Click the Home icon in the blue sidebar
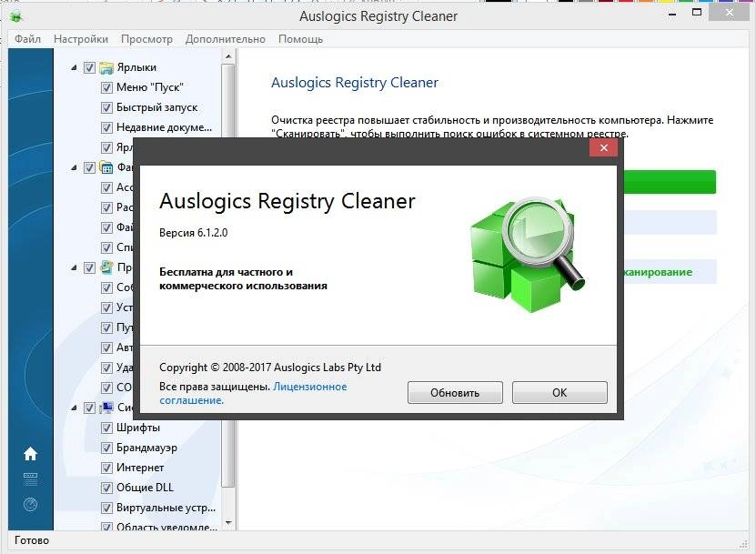756x554 pixels. pyautogui.click(x=30, y=454)
